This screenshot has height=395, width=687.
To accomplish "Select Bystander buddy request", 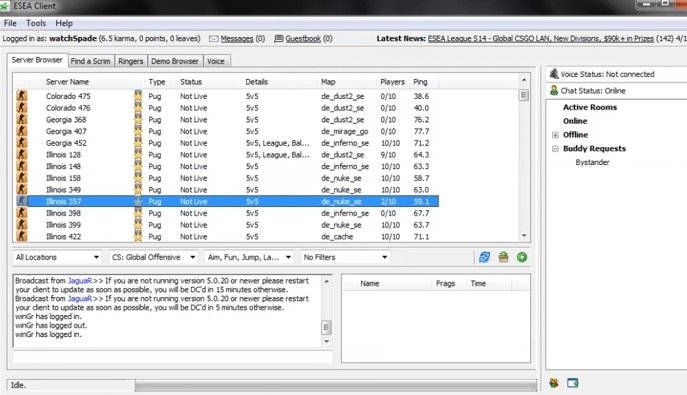I will (x=592, y=162).
